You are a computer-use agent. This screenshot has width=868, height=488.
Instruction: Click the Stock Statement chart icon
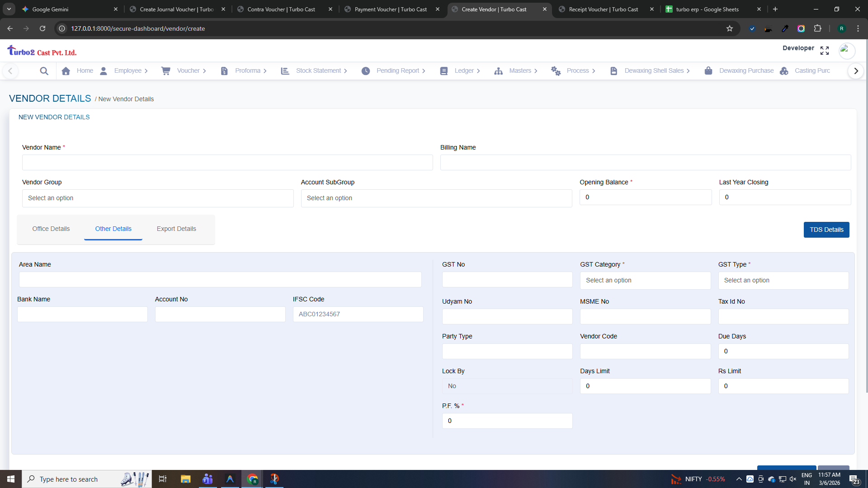(285, 71)
